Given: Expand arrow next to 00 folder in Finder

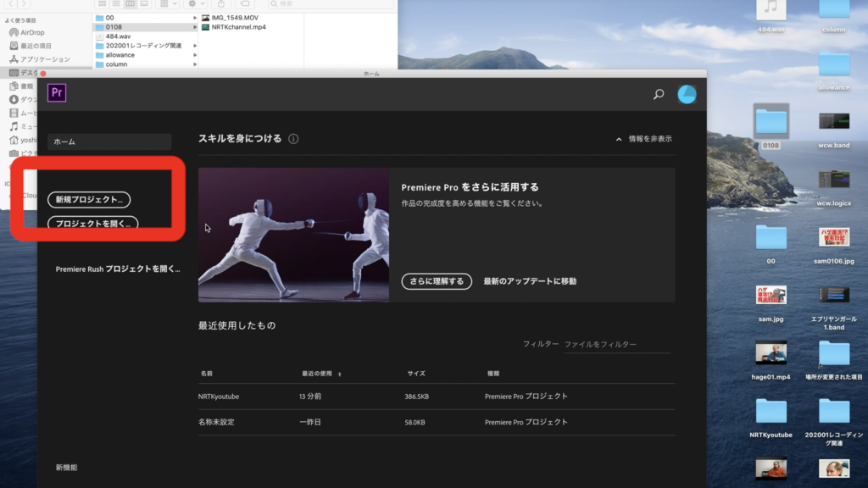Looking at the screenshot, I should pos(195,18).
